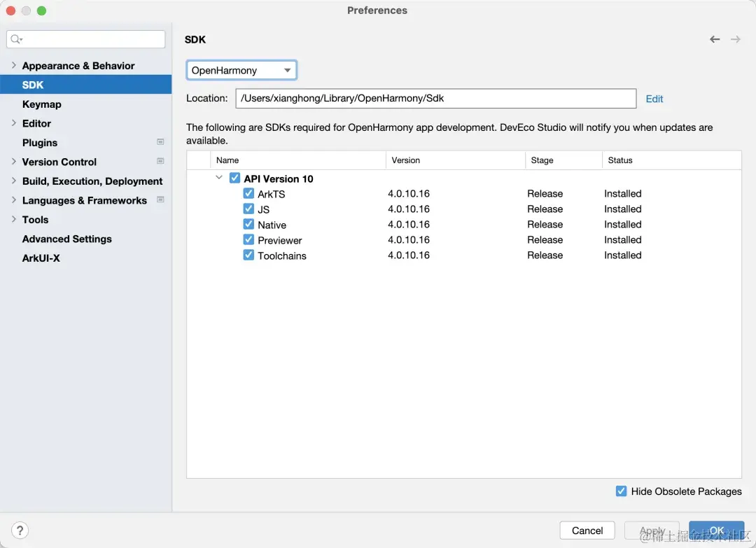Click the Edit link for SDK location
756x548 pixels.
(654, 99)
